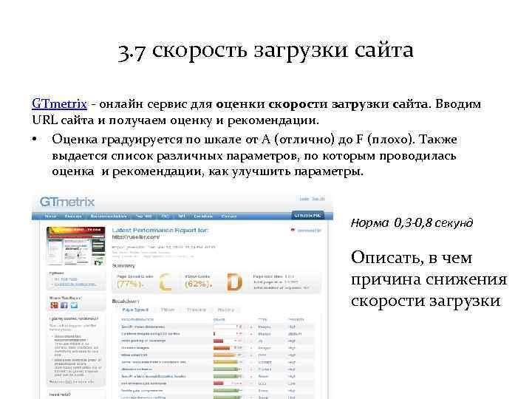The width and height of the screenshot is (532, 399).
Task: Open the Home navigation item
Action: 50,216
